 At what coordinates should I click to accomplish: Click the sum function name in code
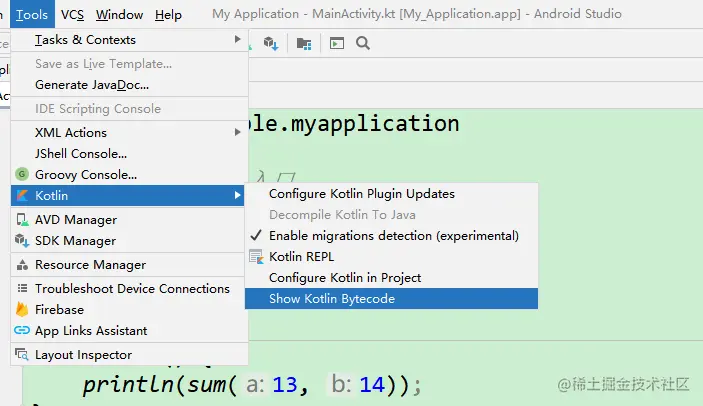pyautogui.click(x=207, y=385)
